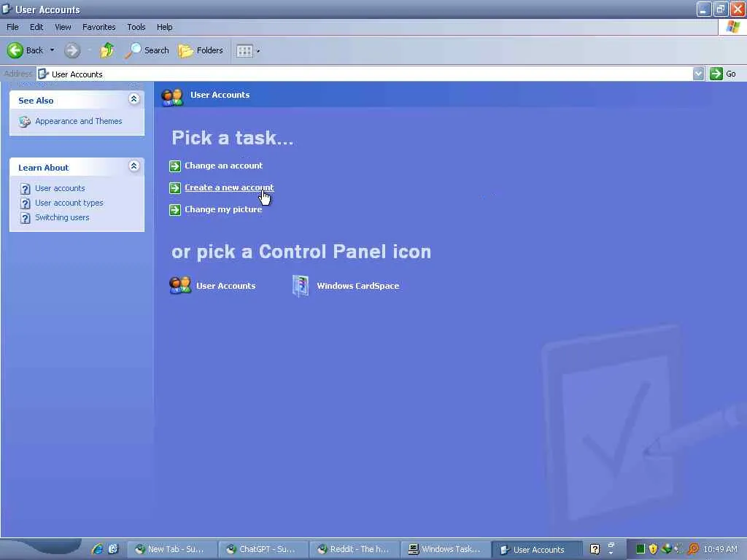Viewport: 747px width, 560px height.
Task: Switch to Windows Task Manager taskbar button
Action: pyautogui.click(x=446, y=549)
